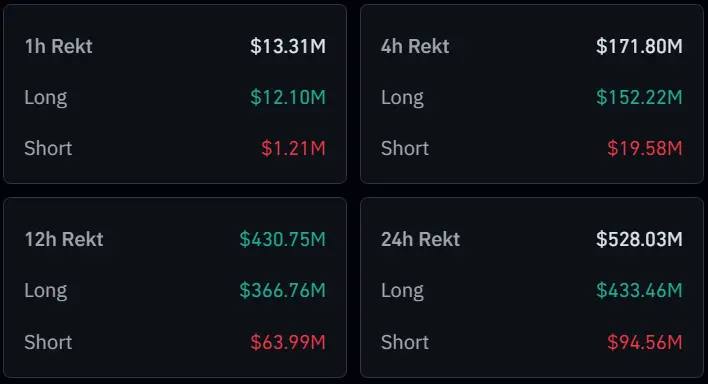Click the Short label in 4h card

click(x=405, y=148)
